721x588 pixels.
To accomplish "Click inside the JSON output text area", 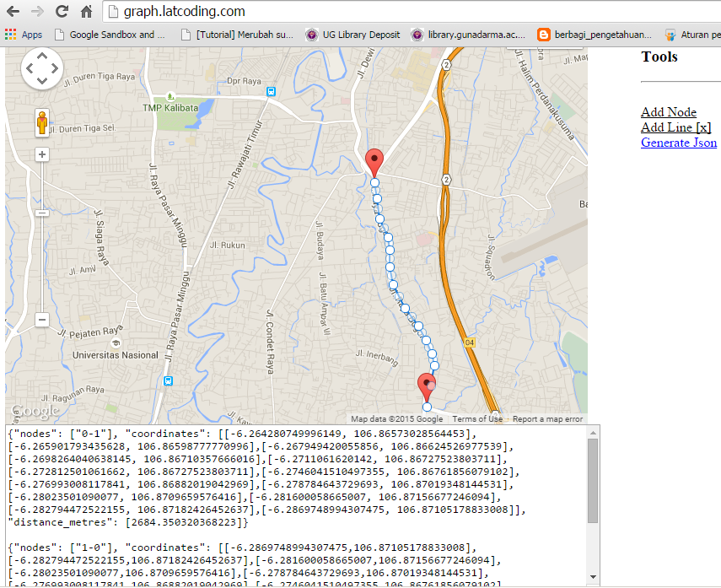I will [297, 504].
